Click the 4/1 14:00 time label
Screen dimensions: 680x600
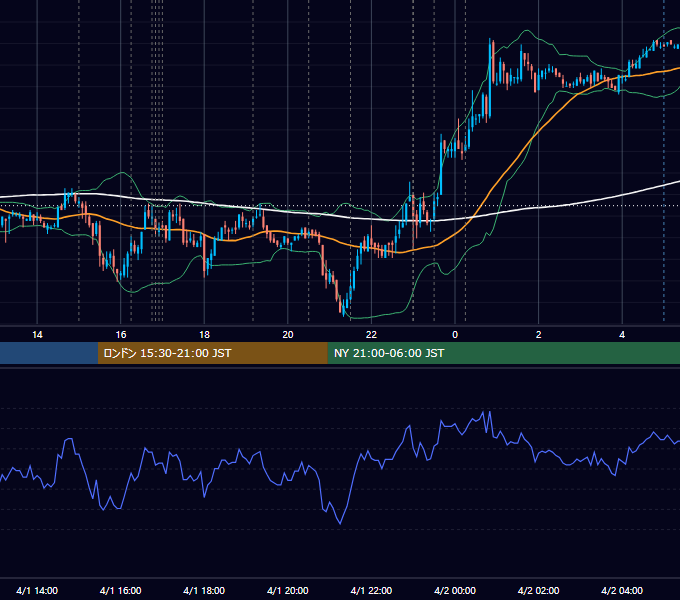37,590
